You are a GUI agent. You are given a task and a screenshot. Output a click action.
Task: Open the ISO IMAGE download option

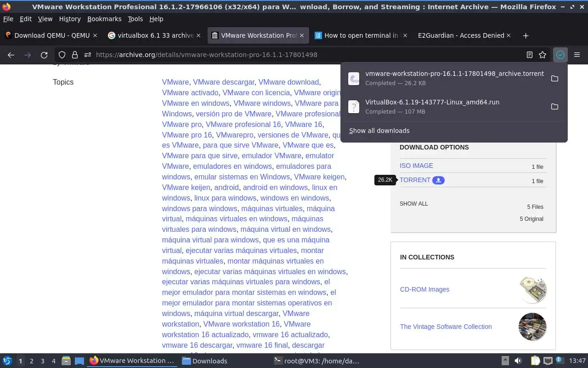click(x=416, y=166)
